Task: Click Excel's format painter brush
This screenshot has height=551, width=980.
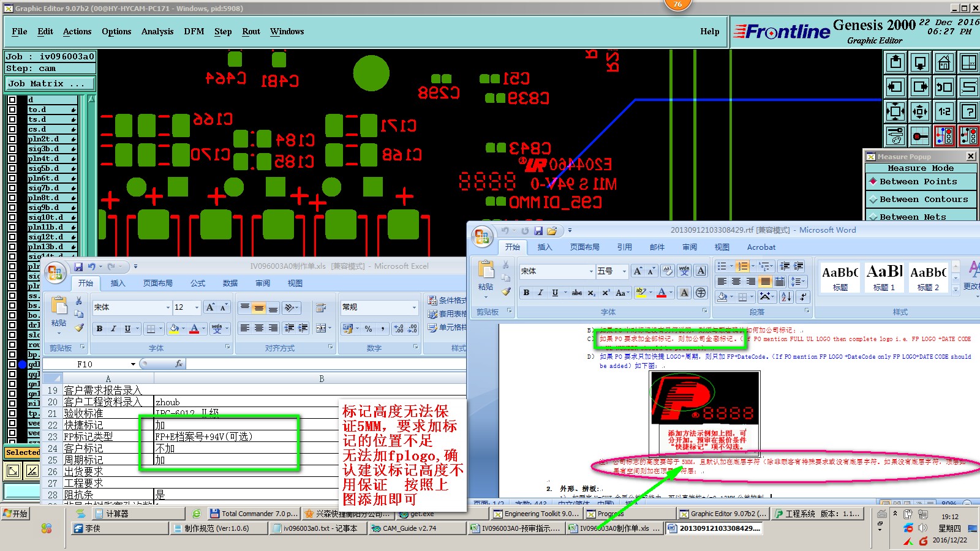Action: pyautogui.click(x=79, y=328)
